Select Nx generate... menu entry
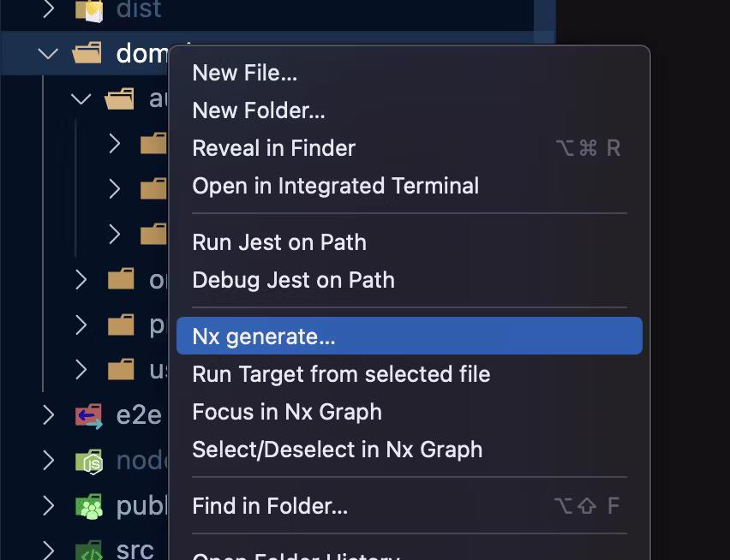730x560 pixels. tap(264, 337)
